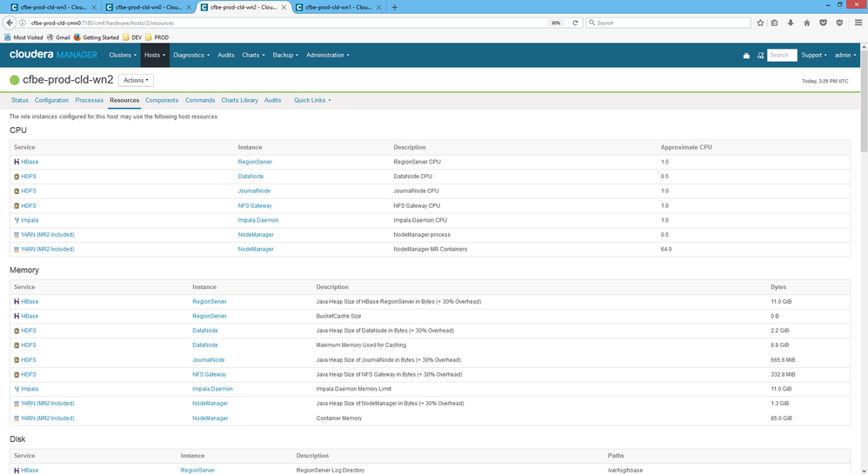The width and height of the screenshot is (868, 475).
Task: Open the Commands tab
Action: (x=200, y=100)
